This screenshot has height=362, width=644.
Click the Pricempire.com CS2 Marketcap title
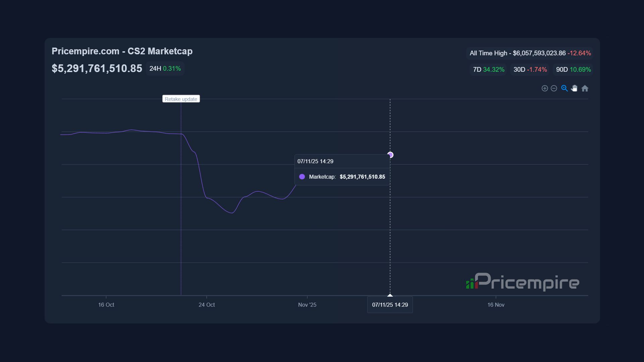tap(122, 51)
